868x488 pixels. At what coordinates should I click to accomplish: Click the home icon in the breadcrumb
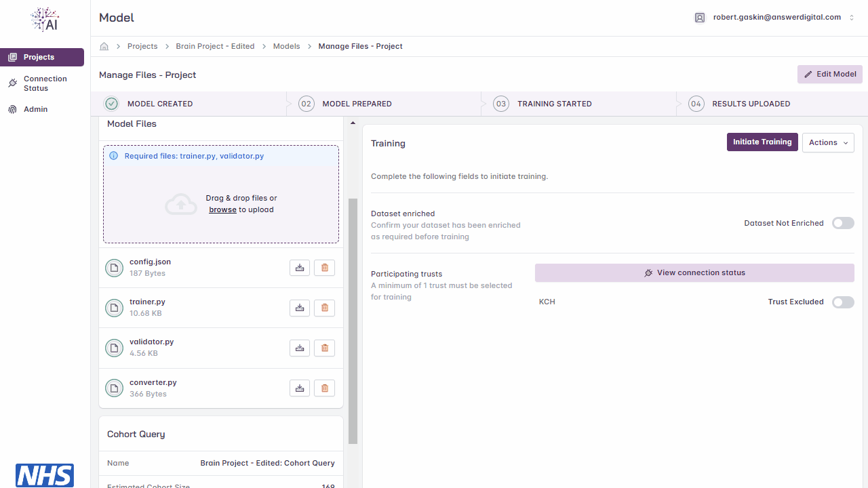tap(104, 46)
